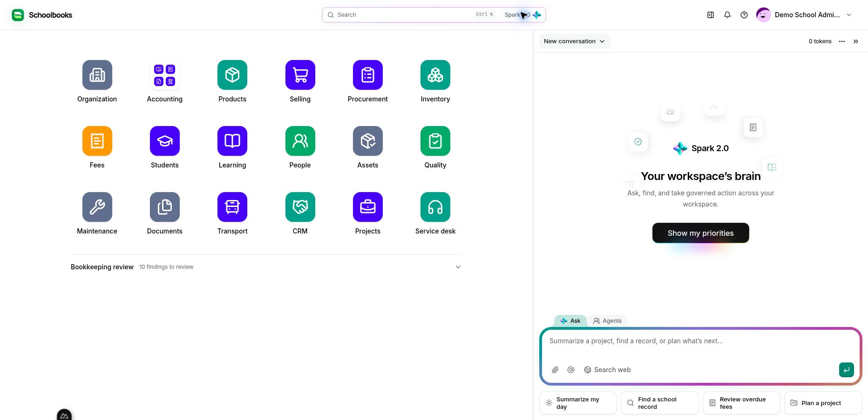This screenshot has width=868, height=420.
Task: Toggle the side panel layout icon
Action: [711, 15]
